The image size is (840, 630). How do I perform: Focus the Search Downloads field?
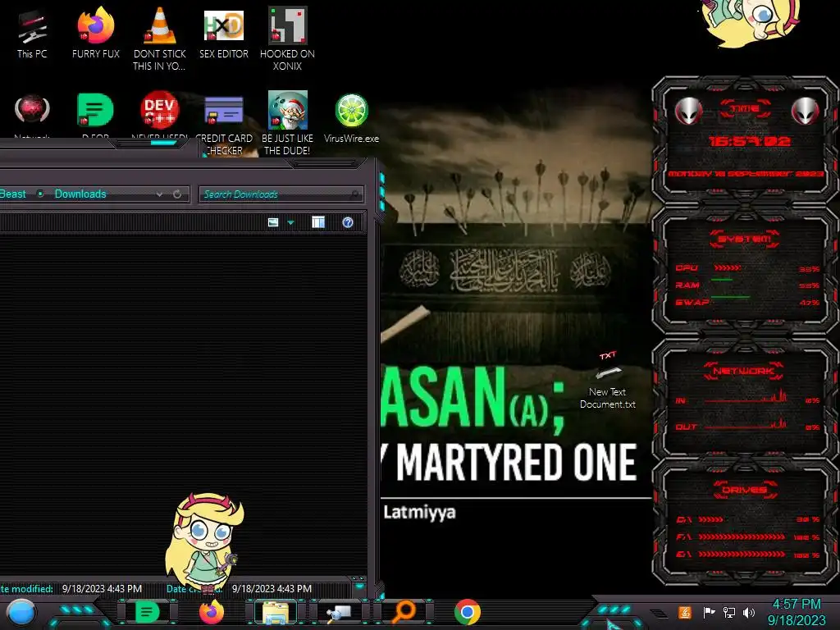[281, 194]
